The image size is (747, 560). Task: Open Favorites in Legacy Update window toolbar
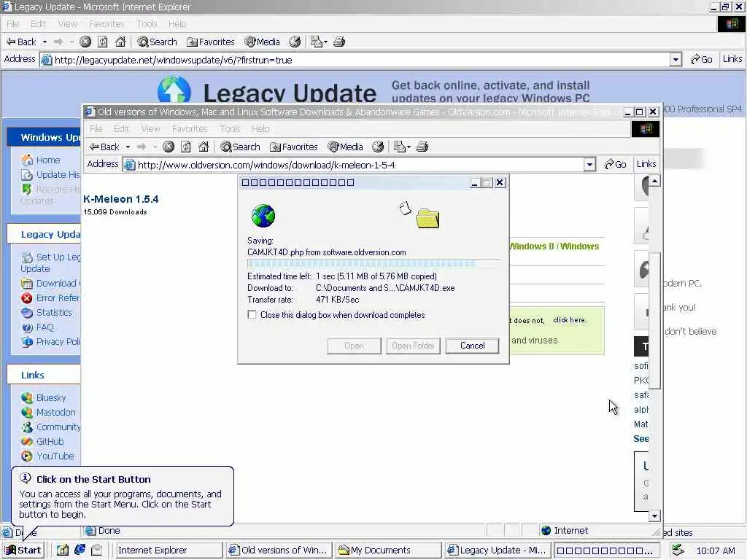tap(211, 42)
